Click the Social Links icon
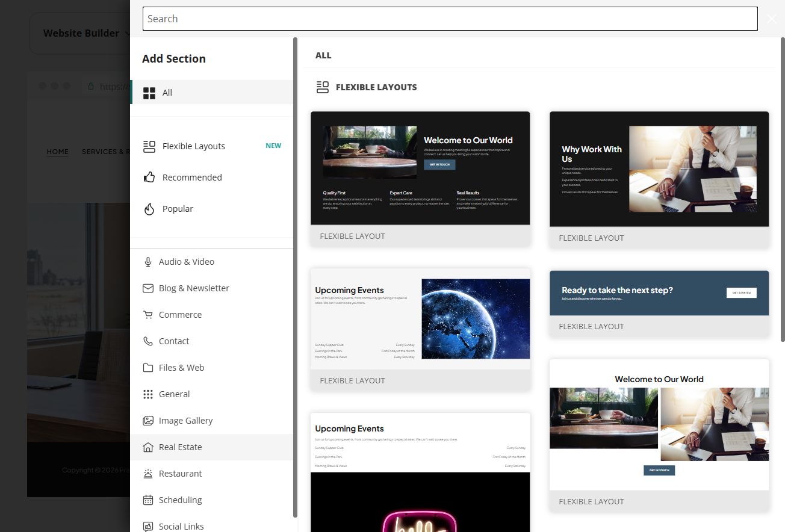Image resolution: width=785 pixels, height=532 pixels. tap(148, 527)
